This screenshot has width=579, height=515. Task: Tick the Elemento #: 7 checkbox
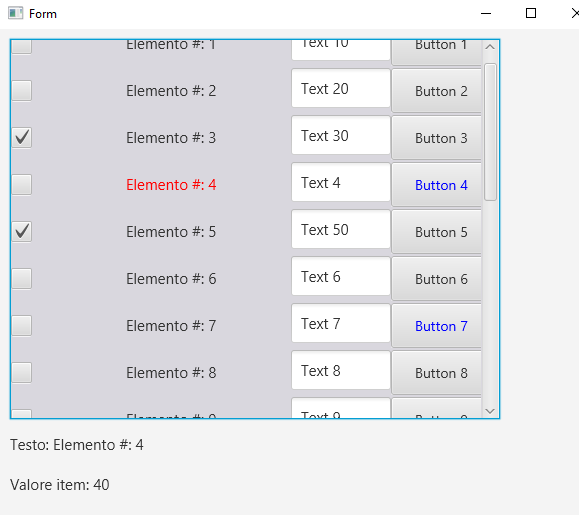(x=21, y=326)
